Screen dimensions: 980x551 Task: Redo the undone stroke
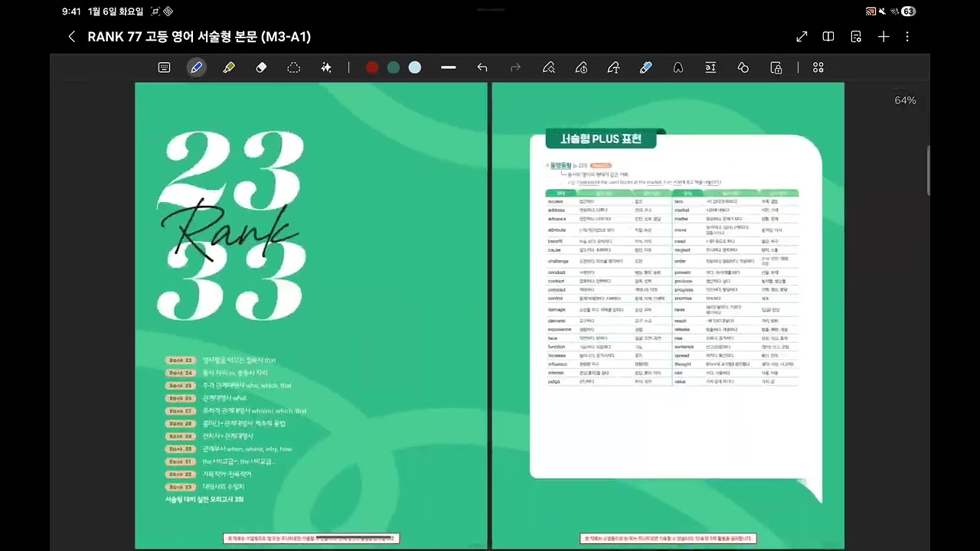point(515,67)
